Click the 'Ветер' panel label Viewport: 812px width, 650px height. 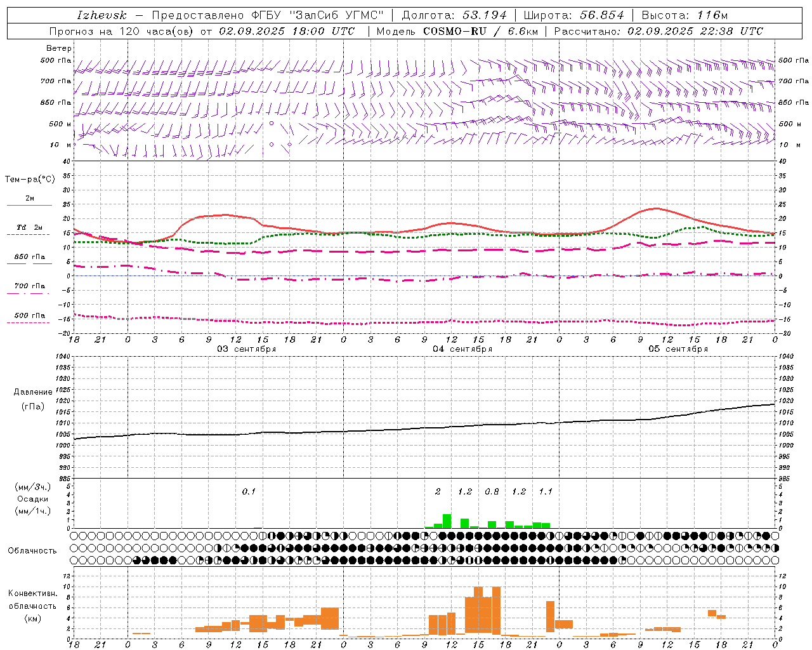tap(59, 48)
